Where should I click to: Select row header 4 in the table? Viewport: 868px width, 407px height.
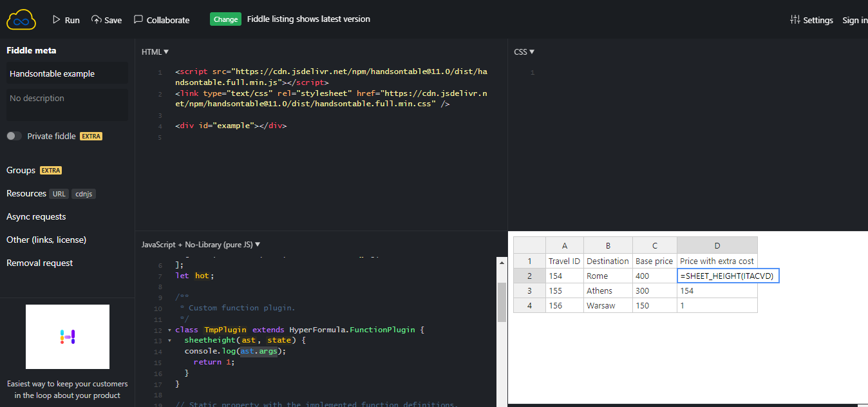530,305
